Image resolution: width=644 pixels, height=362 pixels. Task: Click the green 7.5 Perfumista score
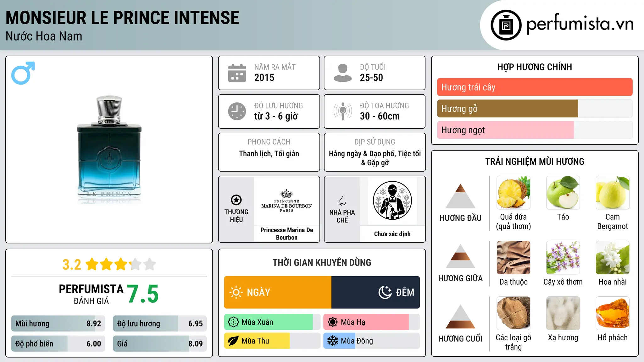coord(143,294)
